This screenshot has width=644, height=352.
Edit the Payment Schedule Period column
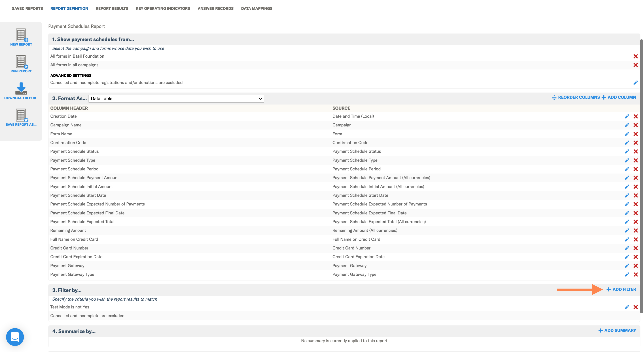click(x=627, y=169)
